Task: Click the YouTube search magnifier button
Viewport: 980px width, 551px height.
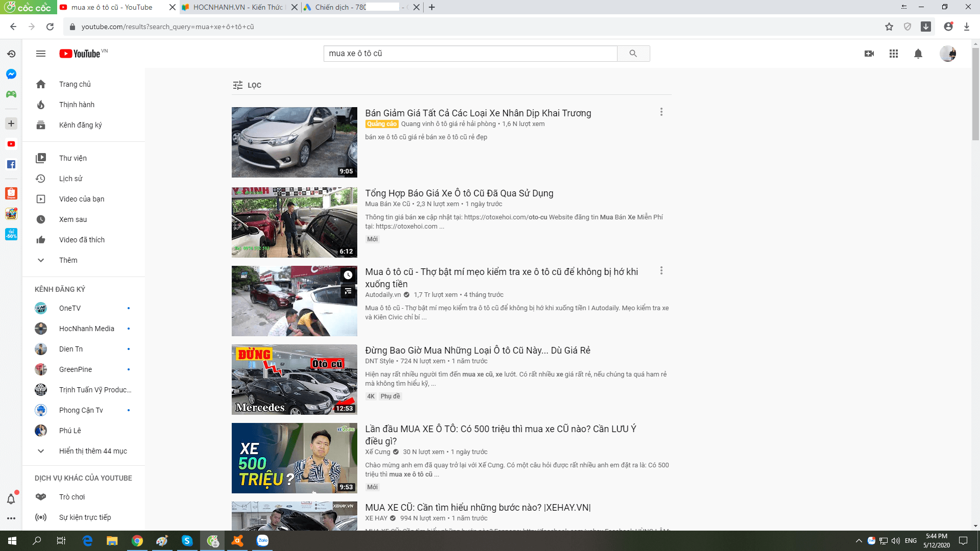Action: tap(633, 54)
